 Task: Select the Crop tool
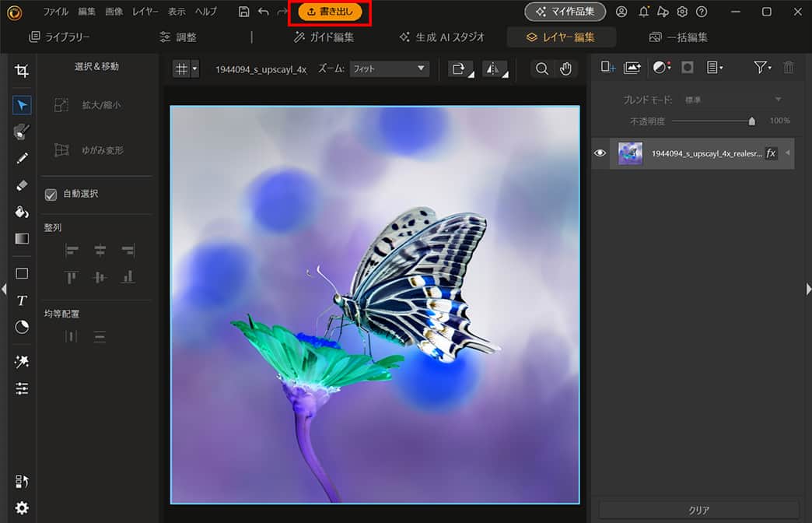click(x=22, y=70)
